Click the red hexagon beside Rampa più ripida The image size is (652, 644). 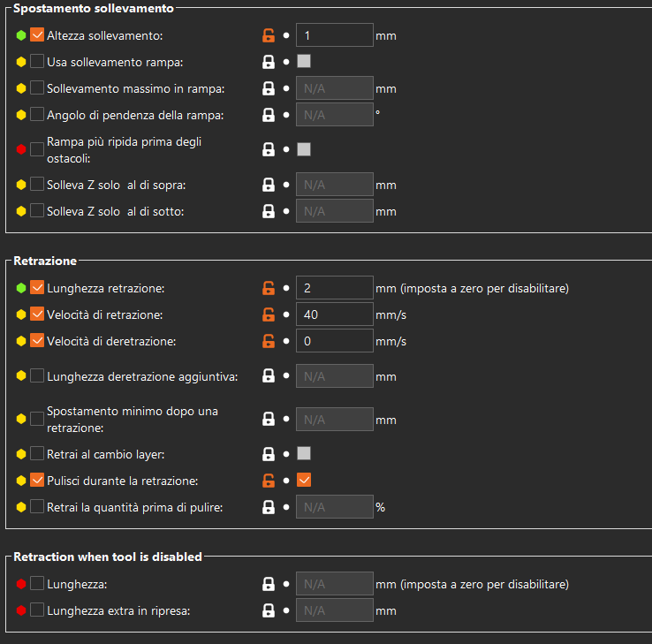point(21,149)
